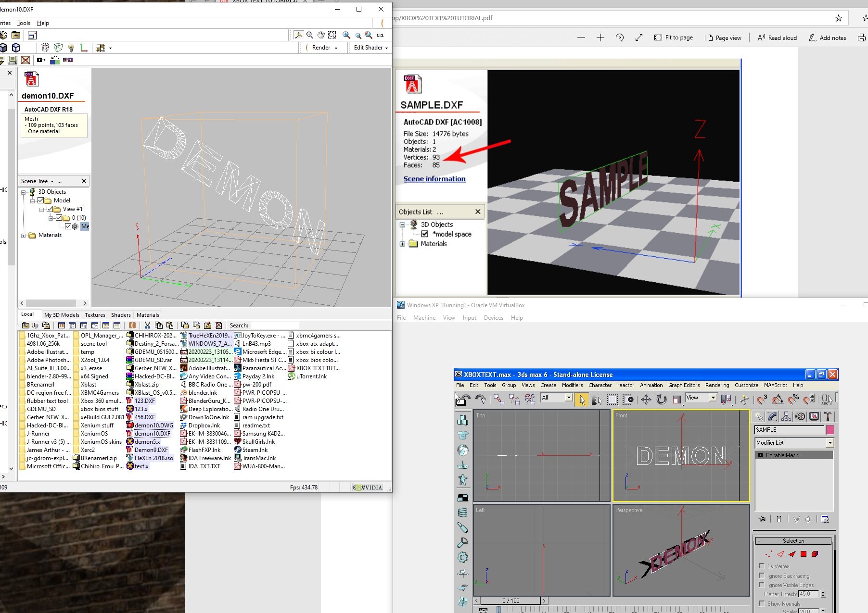Image resolution: width=868 pixels, height=613 pixels.
Task: Click Select and Move tool in 3ds max
Action: pyautogui.click(x=646, y=400)
